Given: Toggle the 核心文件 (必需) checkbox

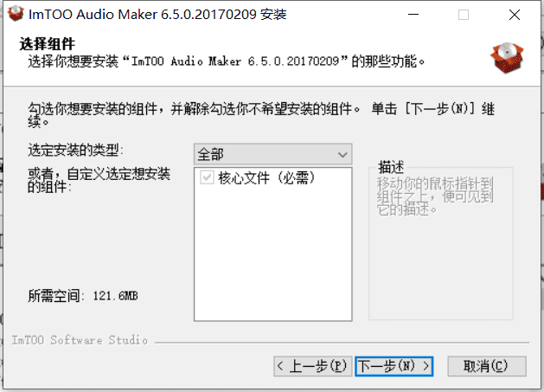Looking at the screenshot, I should tap(207, 177).
